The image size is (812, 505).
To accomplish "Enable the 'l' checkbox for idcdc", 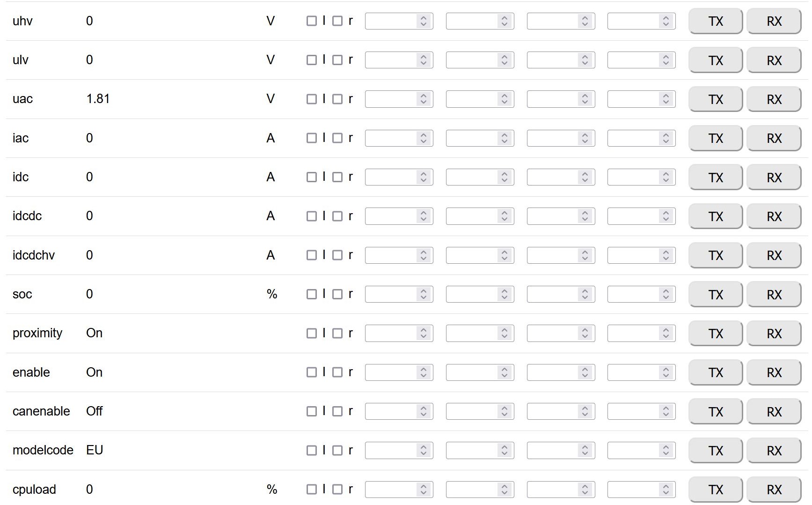I will coord(311,216).
